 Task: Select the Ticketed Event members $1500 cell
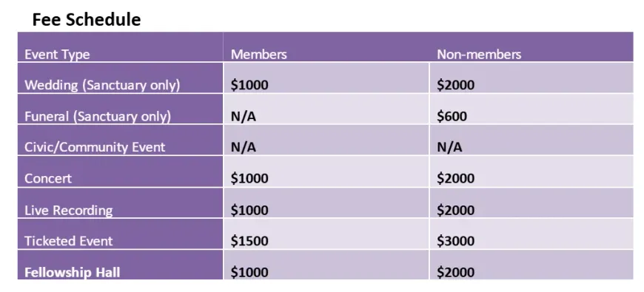[x=326, y=234]
